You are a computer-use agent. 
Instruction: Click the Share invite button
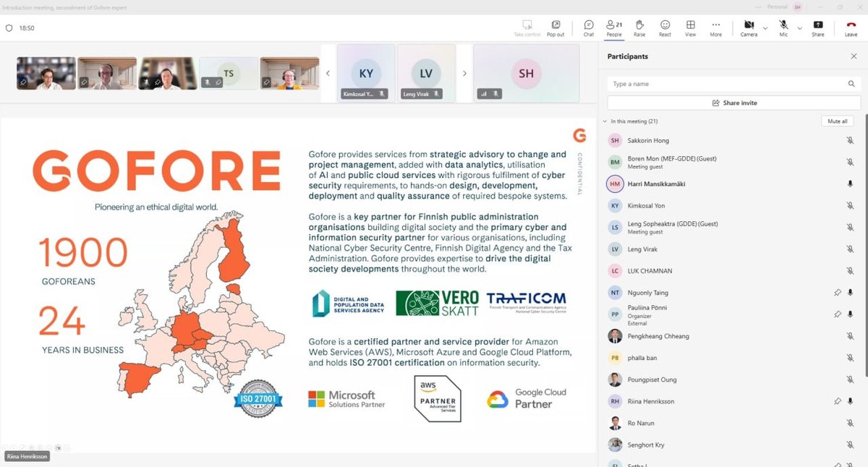click(734, 103)
